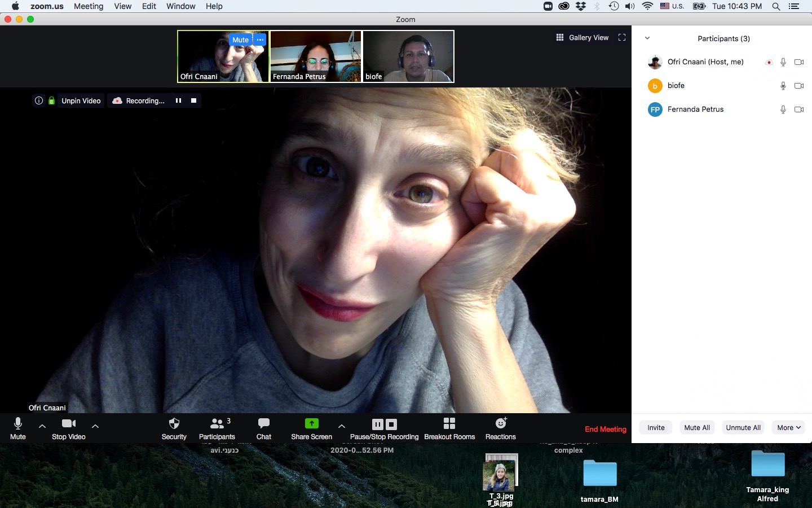Click Unmute All participants
The width and height of the screenshot is (812, 508).
[743, 427]
